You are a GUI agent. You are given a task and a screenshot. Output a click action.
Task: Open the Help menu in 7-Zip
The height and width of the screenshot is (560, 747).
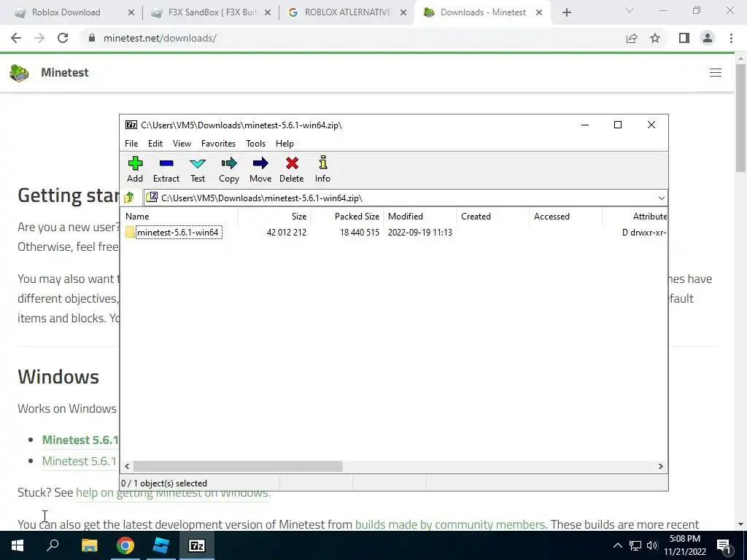tap(285, 144)
